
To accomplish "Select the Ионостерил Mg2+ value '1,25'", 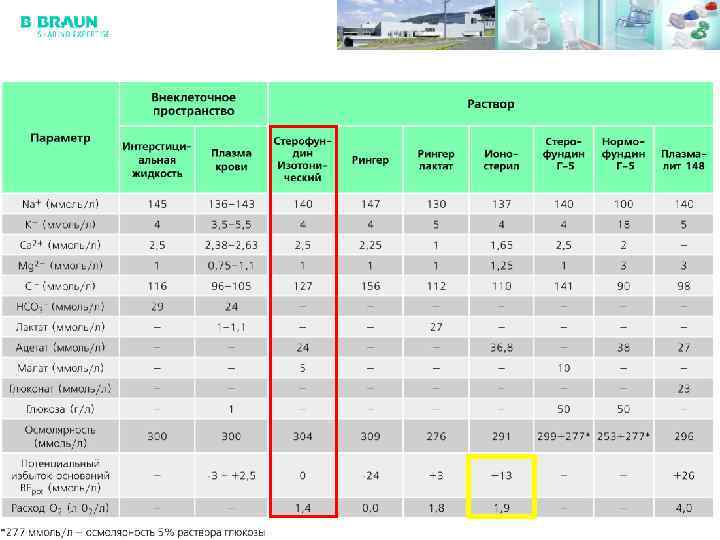I will (x=501, y=265).
